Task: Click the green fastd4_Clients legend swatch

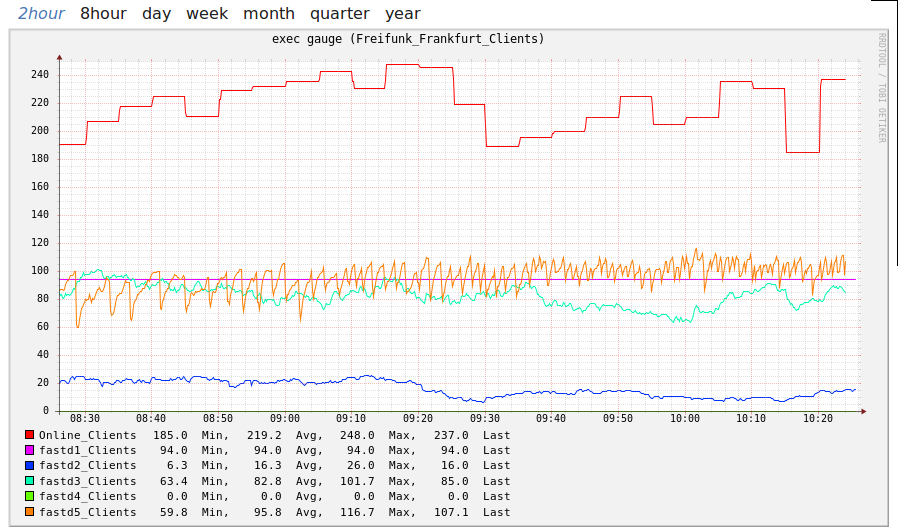Action: coord(29,496)
